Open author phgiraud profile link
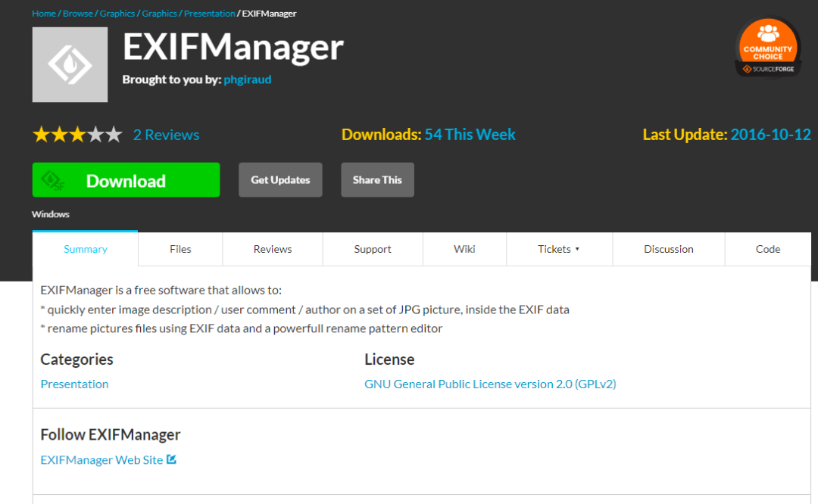 point(247,79)
